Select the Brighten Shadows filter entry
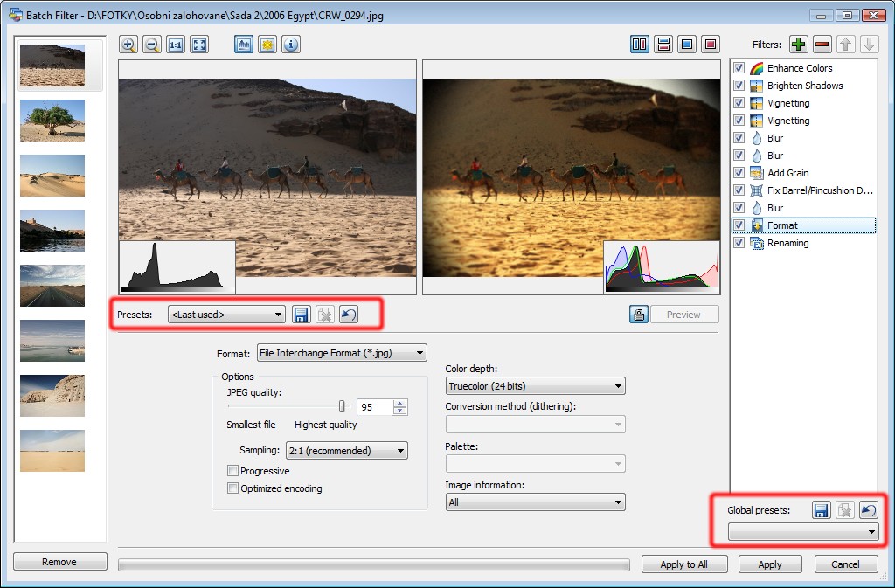This screenshot has width=895, height=588. [805, 86]
